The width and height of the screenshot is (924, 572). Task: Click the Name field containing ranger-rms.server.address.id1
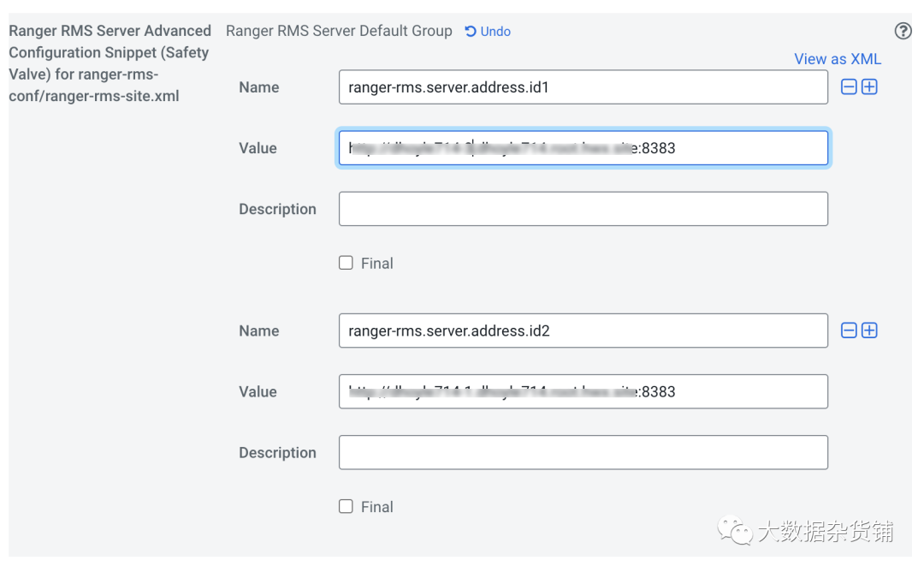point(583,87)
